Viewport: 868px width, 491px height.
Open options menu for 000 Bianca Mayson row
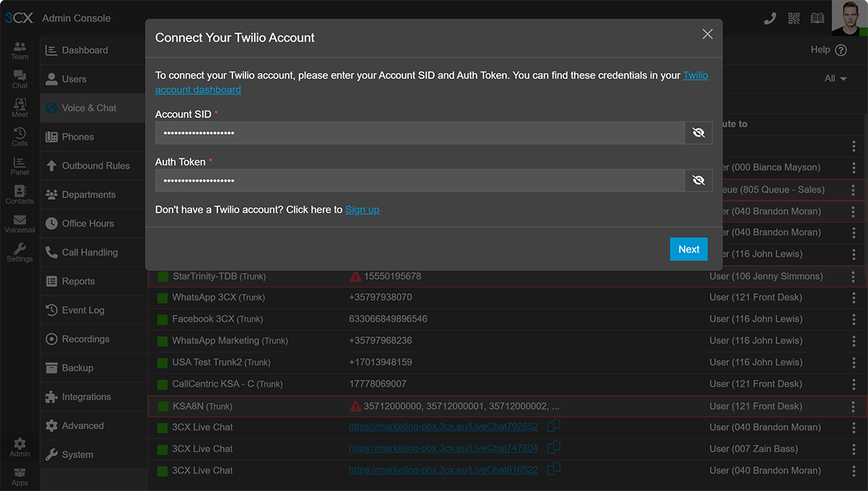pos(854,168)
